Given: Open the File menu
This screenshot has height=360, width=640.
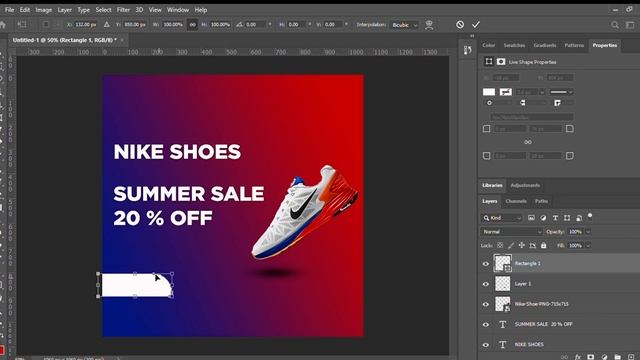Looking at the screenshot, I should 9,10.
